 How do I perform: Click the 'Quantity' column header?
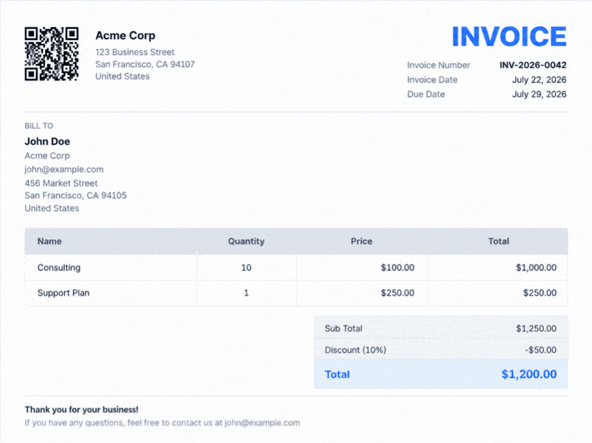coord(246,241)
